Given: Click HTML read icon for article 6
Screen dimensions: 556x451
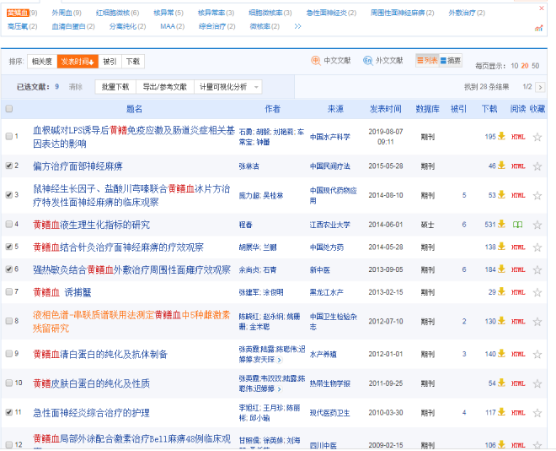Looking at the screenshot, I should click(x=518, y=270).
